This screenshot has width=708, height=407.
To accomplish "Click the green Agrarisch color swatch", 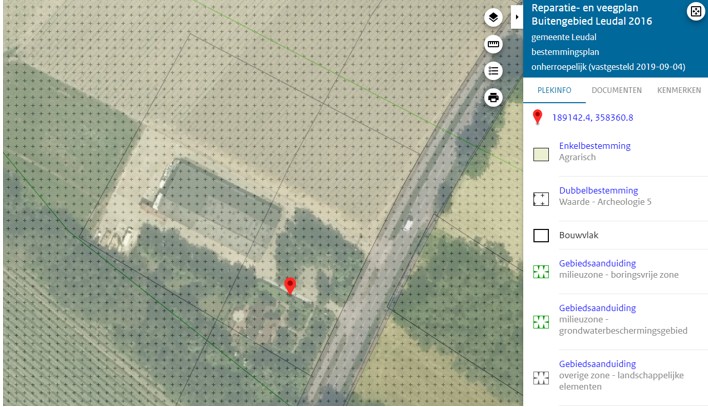I will tap(541, 154).
